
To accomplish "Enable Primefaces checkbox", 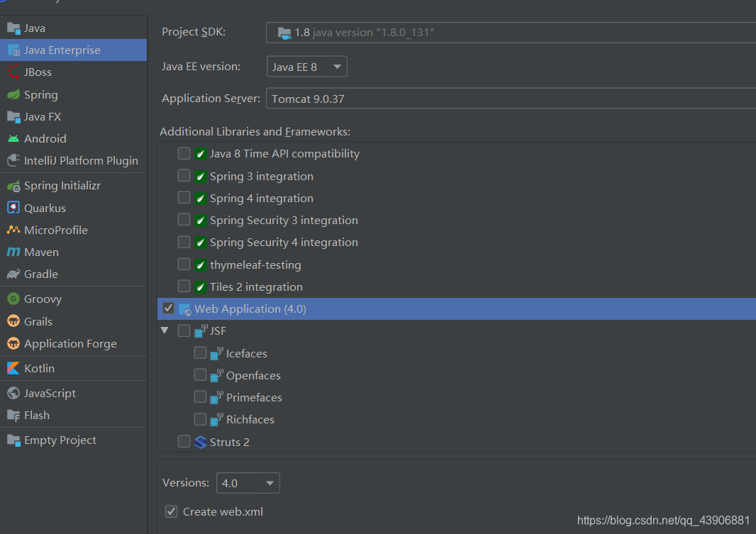I will click(x=200, y=396).
